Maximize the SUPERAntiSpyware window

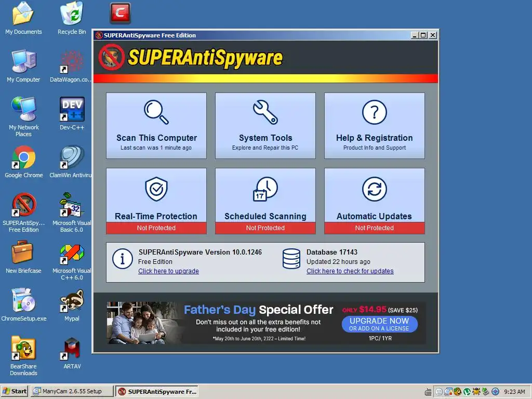(x=423, y=35)
